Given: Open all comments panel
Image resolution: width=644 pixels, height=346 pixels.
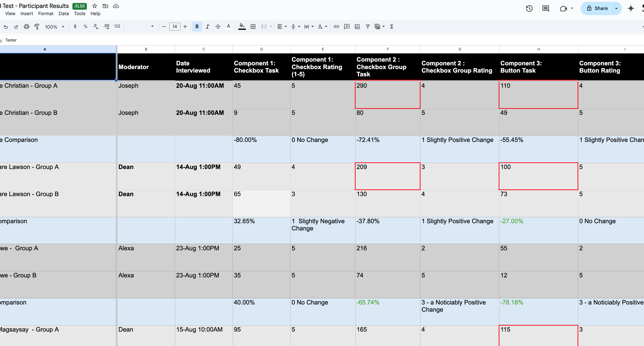Looking at the screenshot, I should coord(545,8).
